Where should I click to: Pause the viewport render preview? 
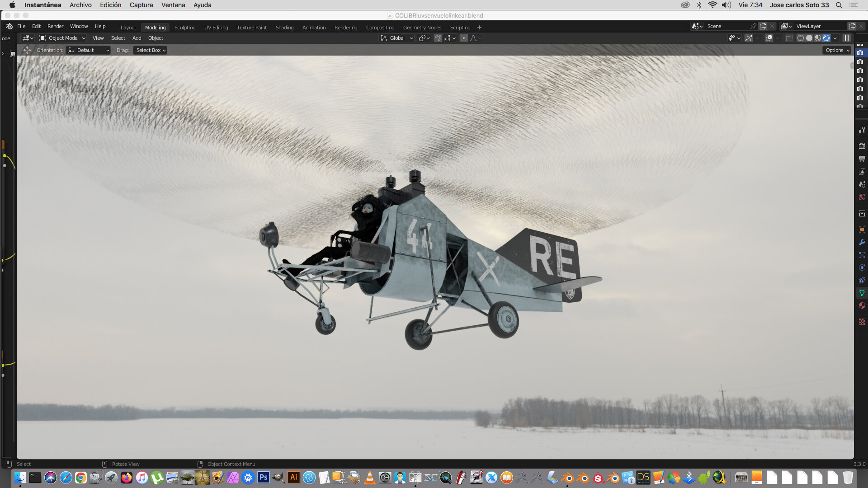pyautogui.click(x=846, y=38)
